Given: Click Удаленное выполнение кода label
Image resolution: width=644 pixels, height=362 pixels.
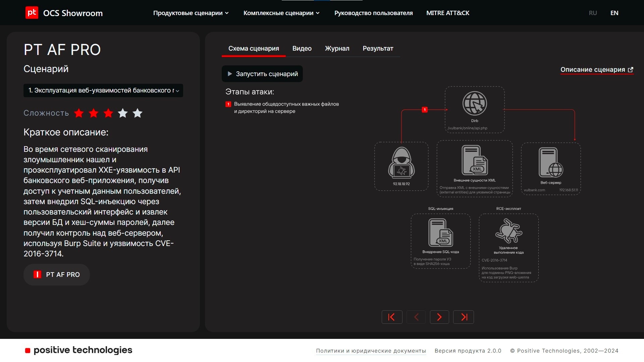Looking at the screenshot, I should point(508,250).
